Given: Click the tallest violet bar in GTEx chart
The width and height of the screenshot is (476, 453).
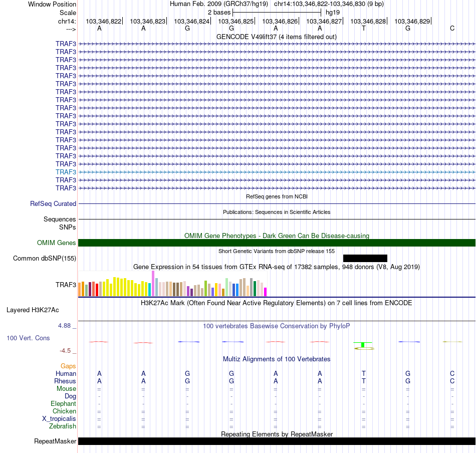Looking at the screenshot, I should tap(153, 283).
